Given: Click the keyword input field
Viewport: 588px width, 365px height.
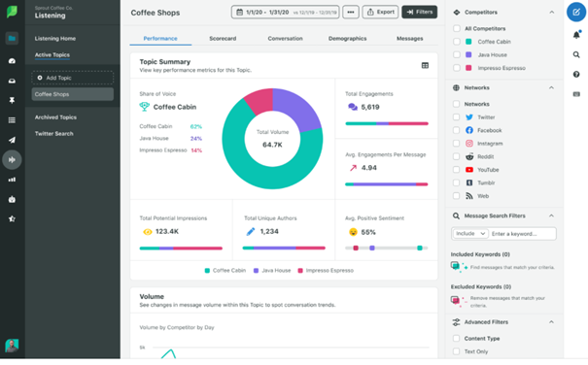Looking at the screenshot, I should [522, 234].
